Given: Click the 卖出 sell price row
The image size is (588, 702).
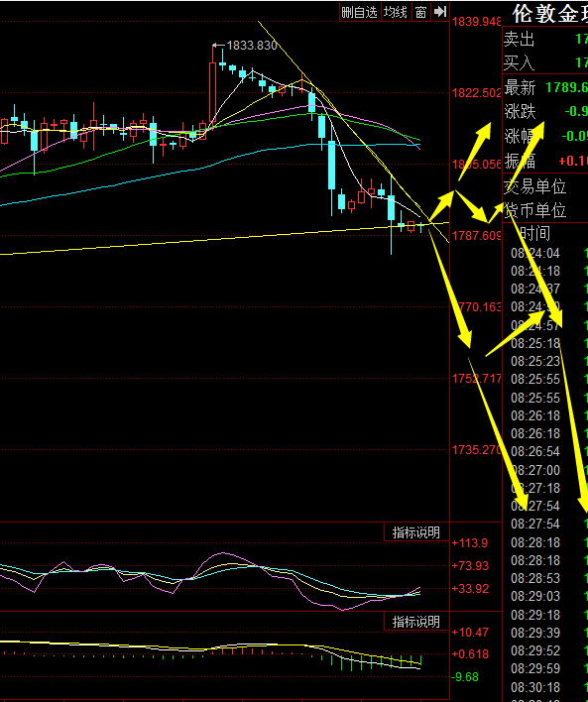Looking at the screenshot, I should coord(545,40).
